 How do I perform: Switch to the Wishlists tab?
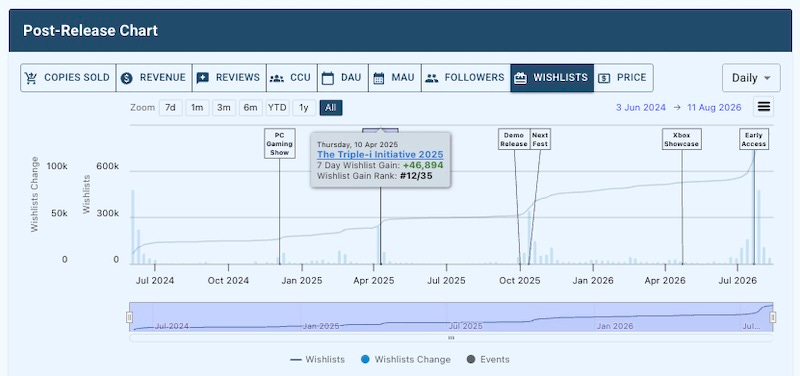click(552, 78)
